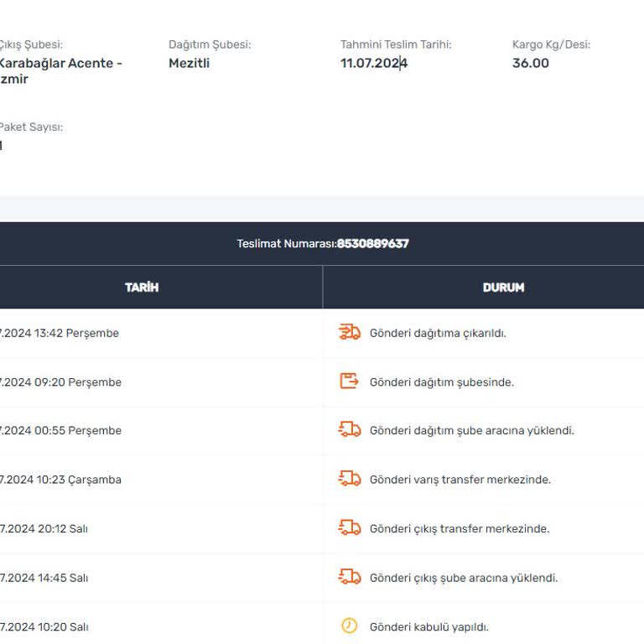
Task: Click the Mezitli distribution branch value
Action: (x=189, y=63)
